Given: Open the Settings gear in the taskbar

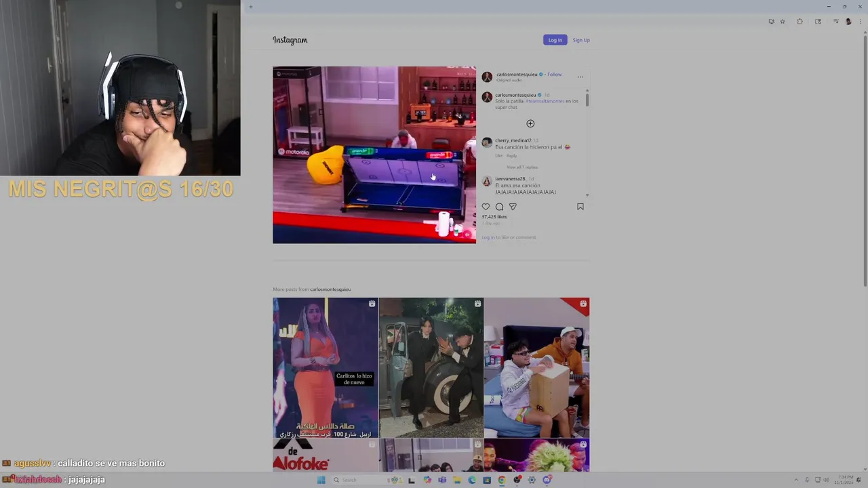Looking at the screenshot, I should (x=532, y=480).
